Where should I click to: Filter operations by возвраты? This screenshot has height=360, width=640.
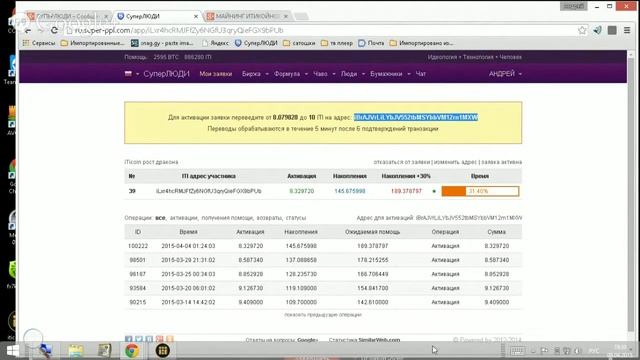269,218
